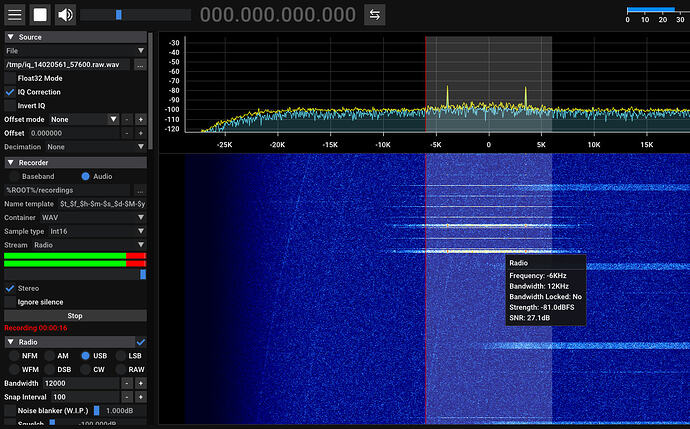This screenshot has width=690, height=429.
Task: Adjust the recorder volume slider
Action: point(75,274)
